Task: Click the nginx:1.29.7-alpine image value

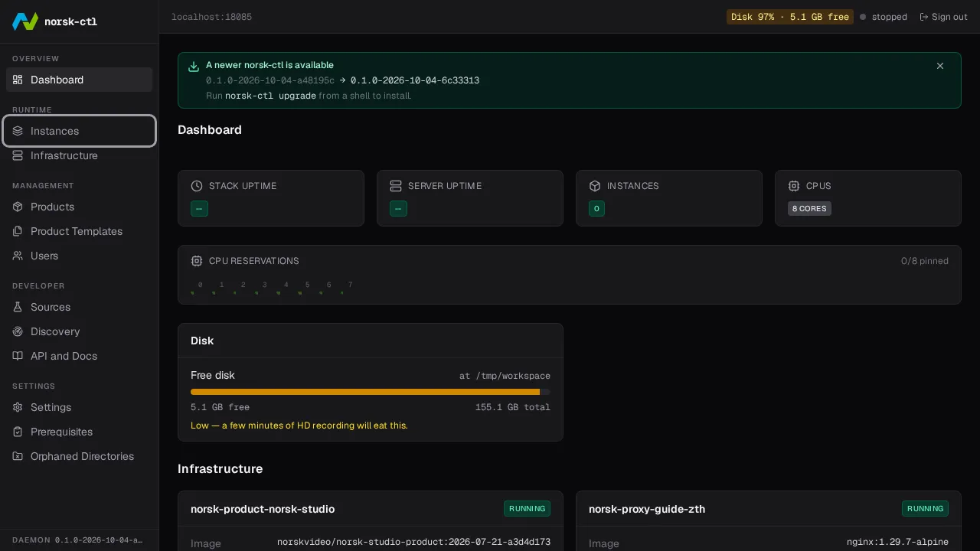Action: [x=897, y=542]
